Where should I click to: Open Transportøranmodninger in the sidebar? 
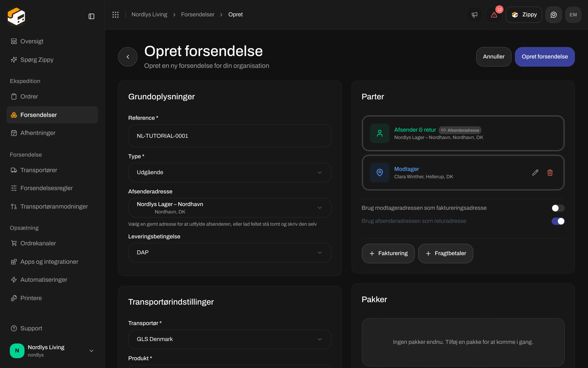[x=52, y=206]
